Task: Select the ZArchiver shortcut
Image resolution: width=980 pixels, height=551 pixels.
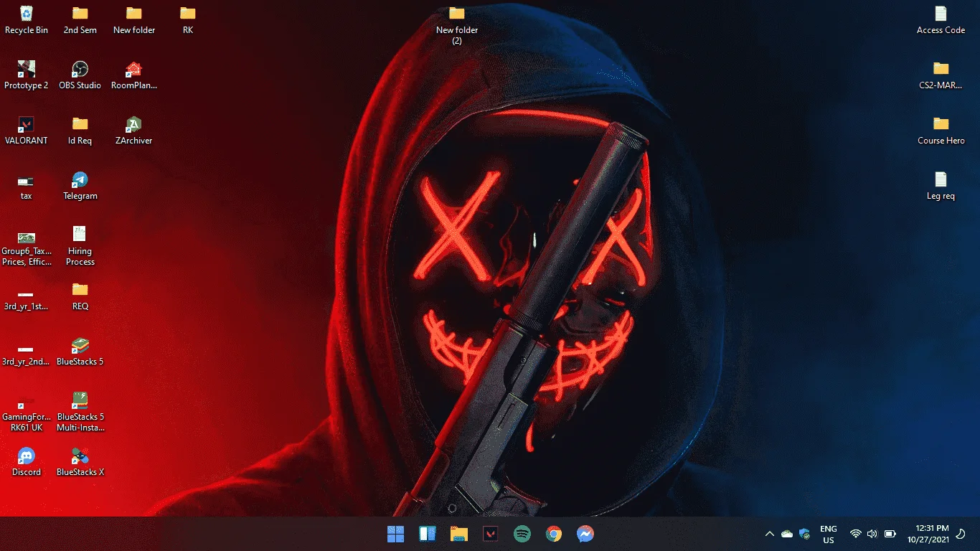Action: pos(134,131)
